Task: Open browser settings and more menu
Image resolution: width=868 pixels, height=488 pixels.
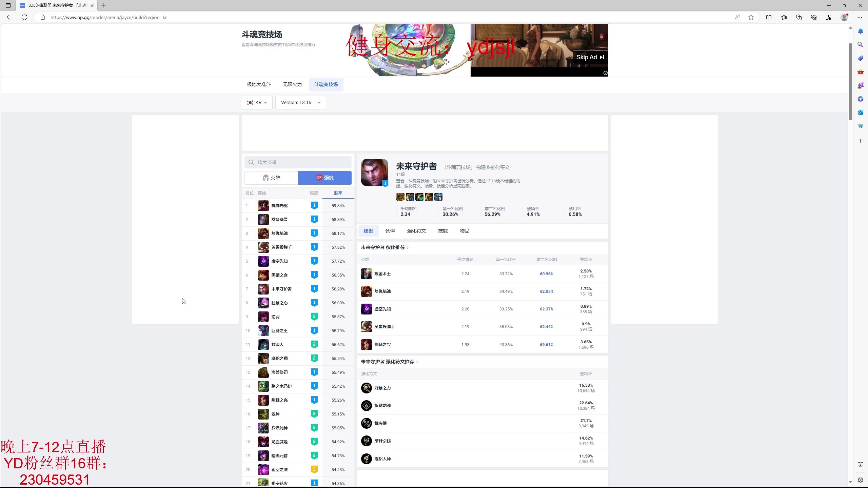Action: [860, 17]
